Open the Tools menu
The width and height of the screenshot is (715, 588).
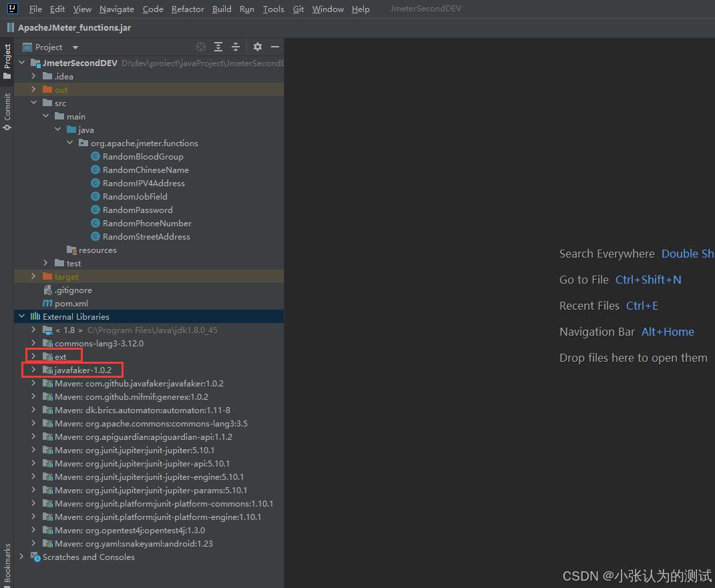[273, 9]
